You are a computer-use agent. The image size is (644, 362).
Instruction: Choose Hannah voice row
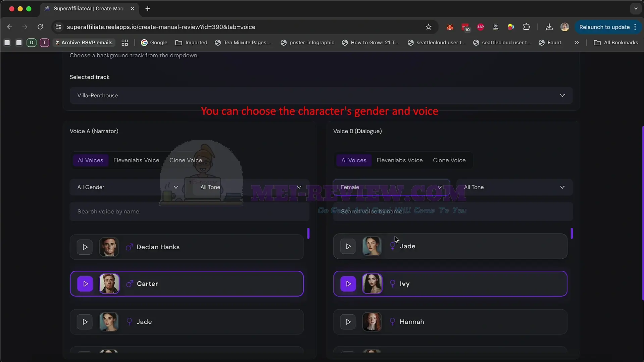[x=450, y=322]
